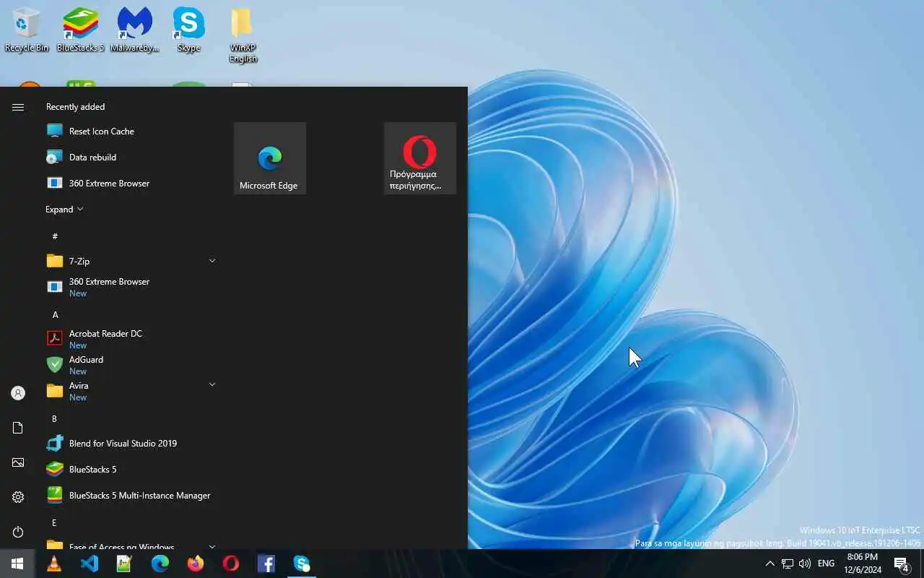The image size is (924, 578).
Task: Select the Recycle Bin desktop icon
Action: coord(27,30)
